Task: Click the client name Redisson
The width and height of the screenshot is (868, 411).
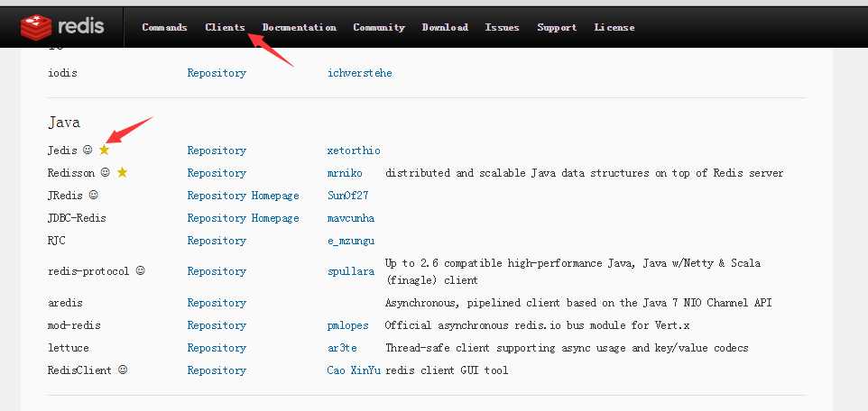Action: coord(71,173)
